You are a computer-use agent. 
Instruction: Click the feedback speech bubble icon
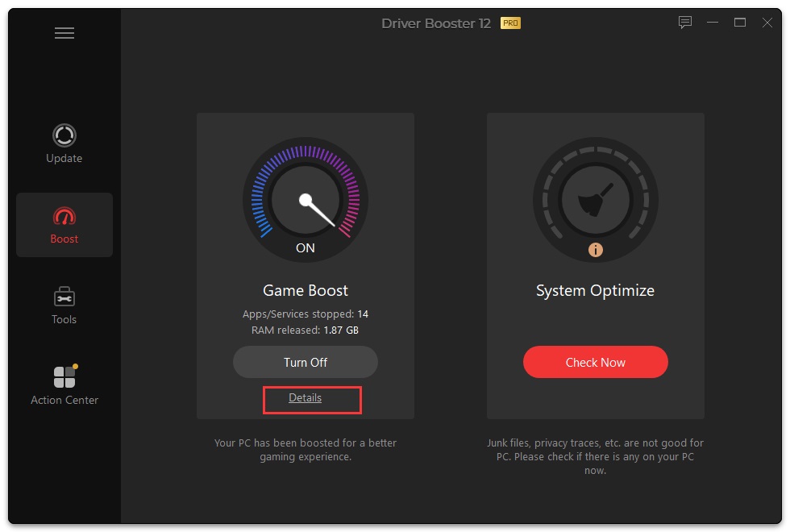coord(684,23)
